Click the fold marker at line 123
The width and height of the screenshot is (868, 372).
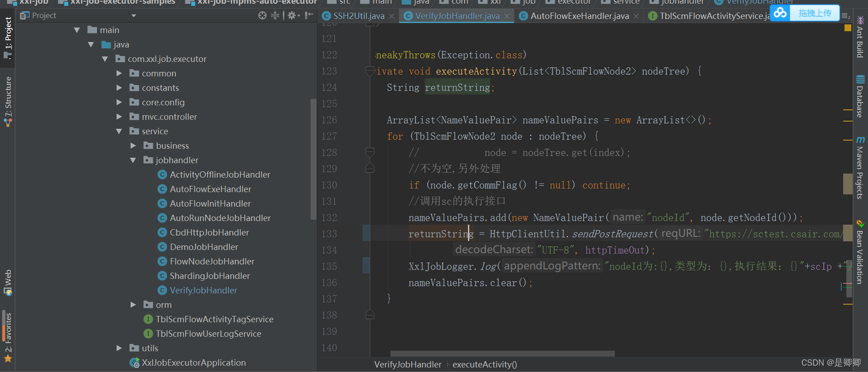pyautogui.click(x=370, y=71)
